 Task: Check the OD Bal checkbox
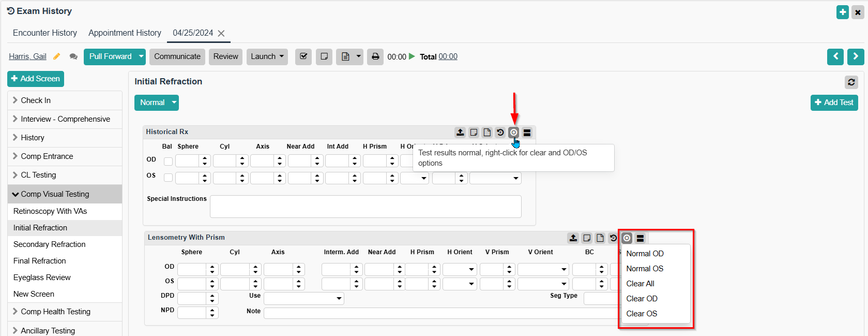pyautogui.click(x=168, y=162)
